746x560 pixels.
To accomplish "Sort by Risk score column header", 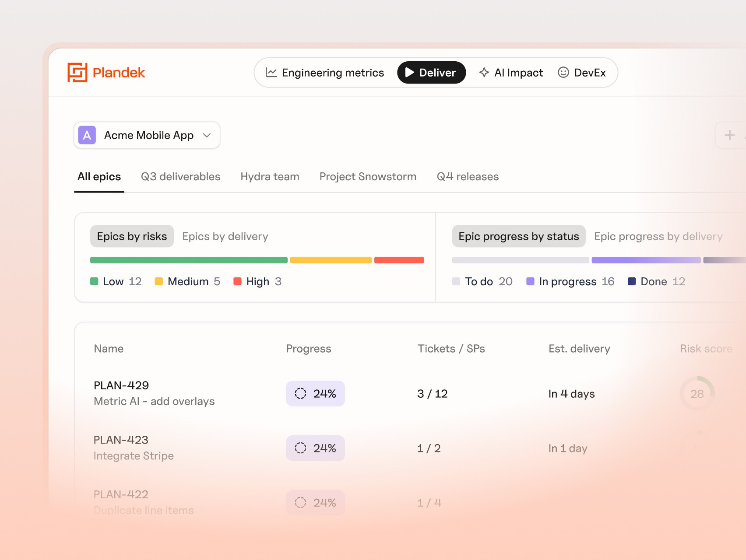I will 706,349.
